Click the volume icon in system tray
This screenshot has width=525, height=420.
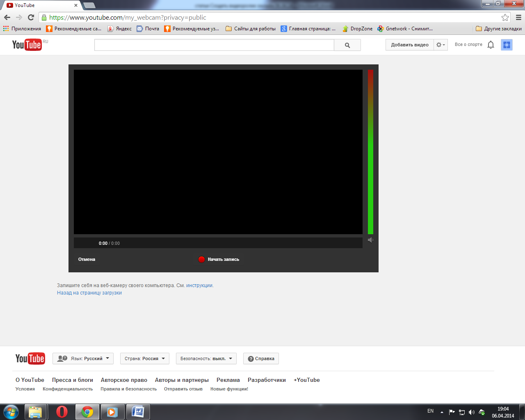click(472, 412)
